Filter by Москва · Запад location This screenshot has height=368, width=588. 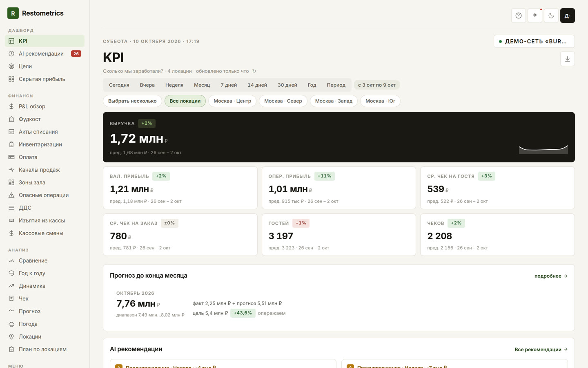[x=334, y=101]
